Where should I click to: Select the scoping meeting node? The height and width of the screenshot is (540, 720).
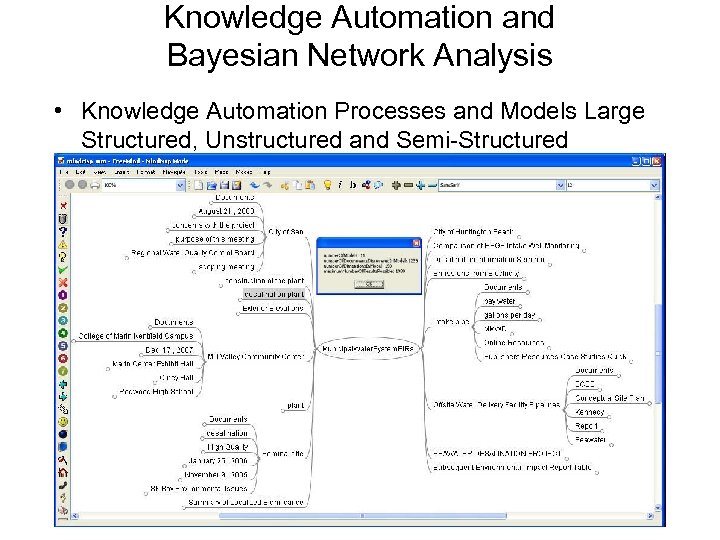[x=226, y=267]
